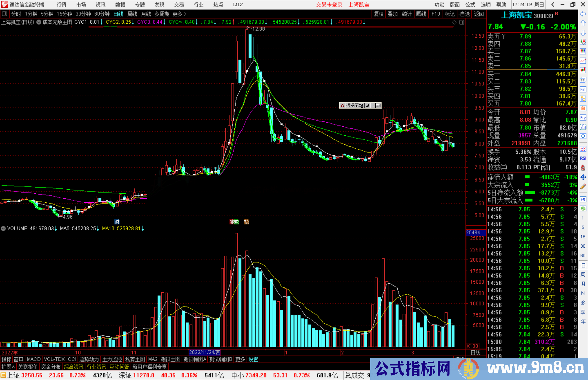Click the 极品五笔 input method bar
Image resolution: width=588 pixels, height=380 pixels.
(360, 105)
